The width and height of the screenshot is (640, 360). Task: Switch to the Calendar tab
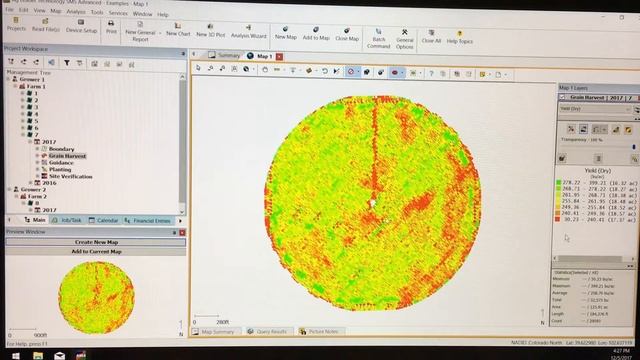tap(104, 220)
